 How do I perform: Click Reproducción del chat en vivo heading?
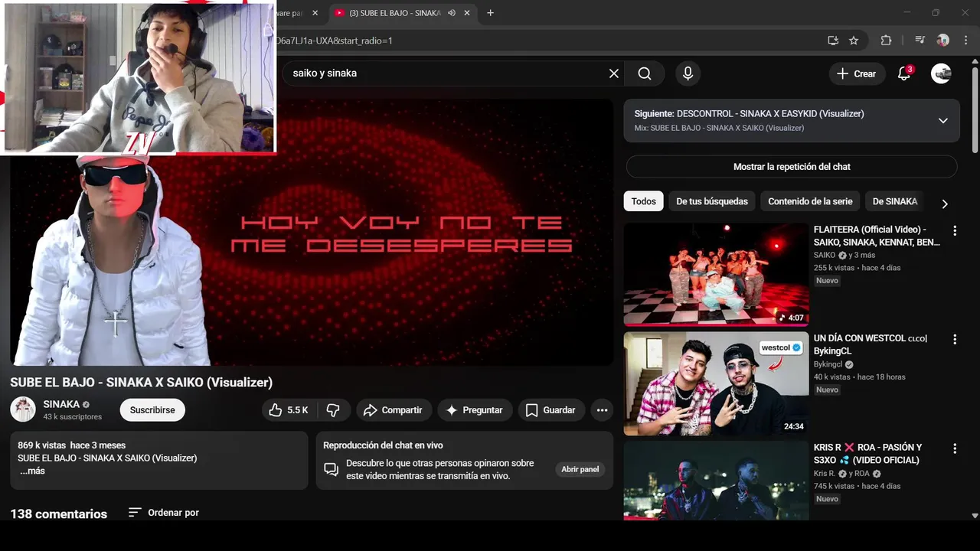coord(383,445)
